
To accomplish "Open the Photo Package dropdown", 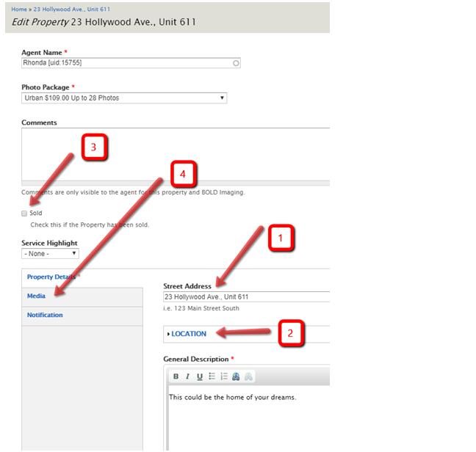I will 124,98.
